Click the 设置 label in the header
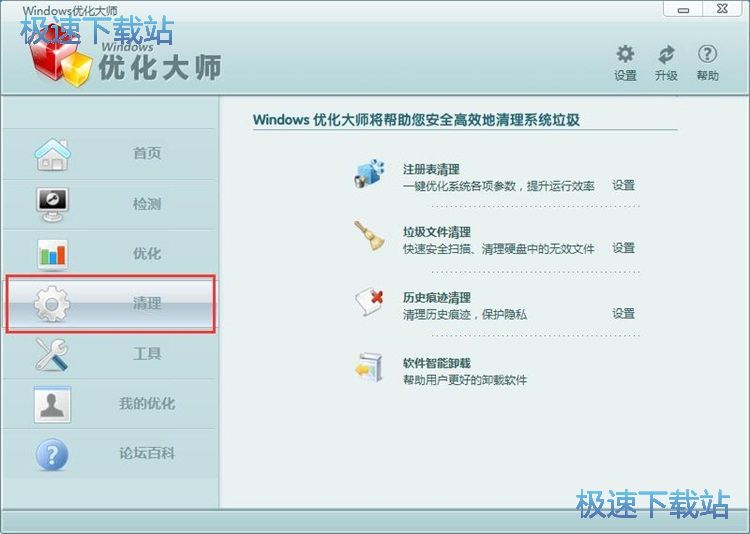 (625, 76)
